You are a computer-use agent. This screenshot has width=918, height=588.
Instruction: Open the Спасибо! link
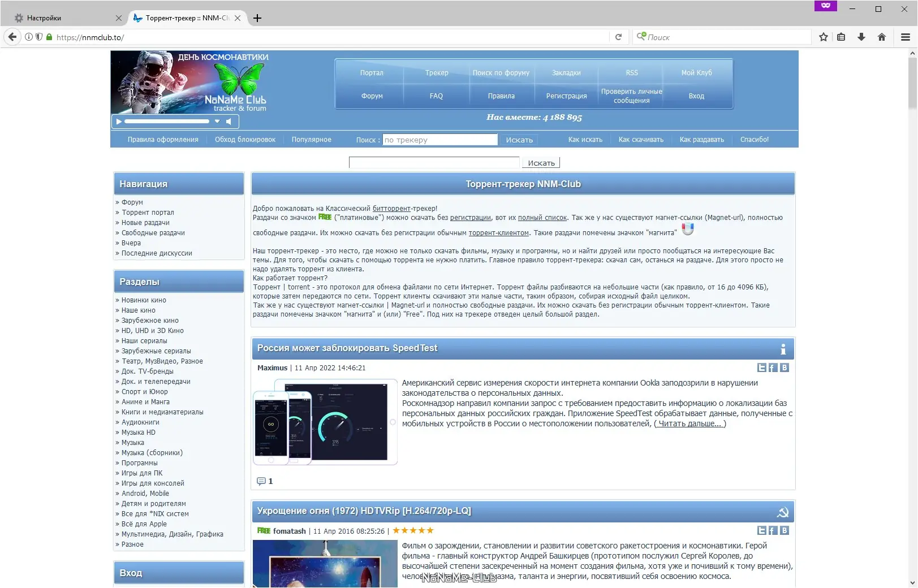point(755,140)
